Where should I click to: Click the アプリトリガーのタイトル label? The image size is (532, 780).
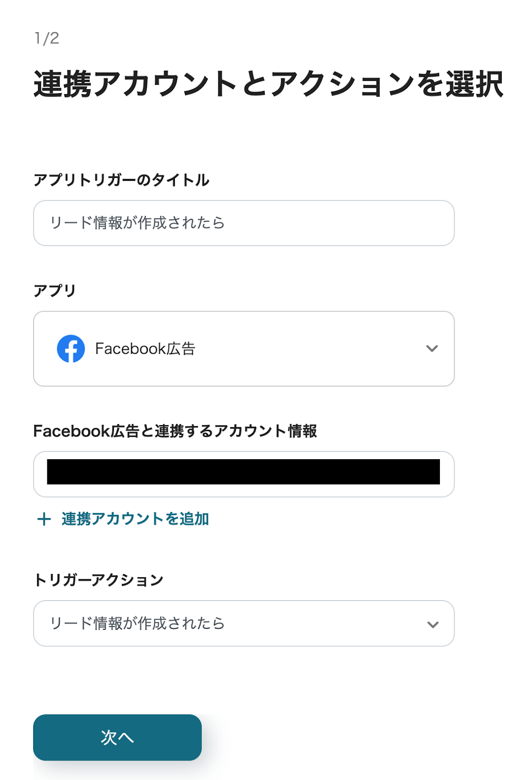(121, 180)
